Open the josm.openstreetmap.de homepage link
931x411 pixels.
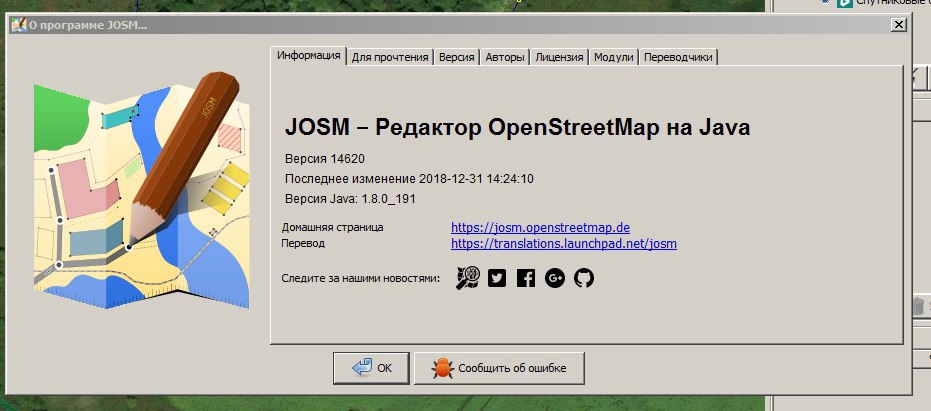[x=540, y=227]
